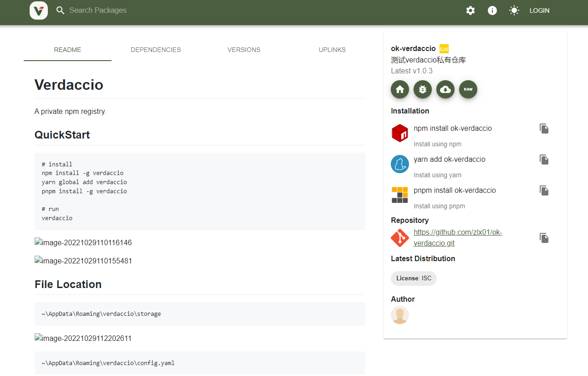The width and height of the screenshot is (588, 376).
Task: Click the LOGIN button
Action: click(539, 10)
